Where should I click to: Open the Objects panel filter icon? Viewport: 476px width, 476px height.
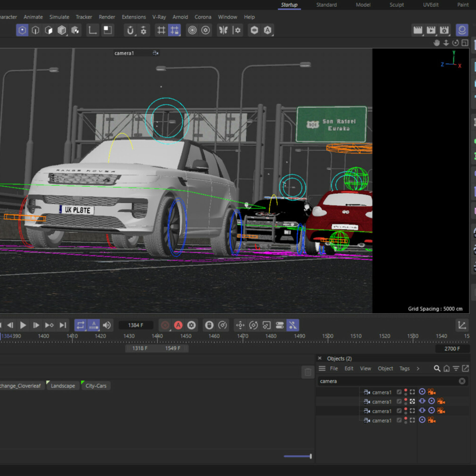[456, 368]
